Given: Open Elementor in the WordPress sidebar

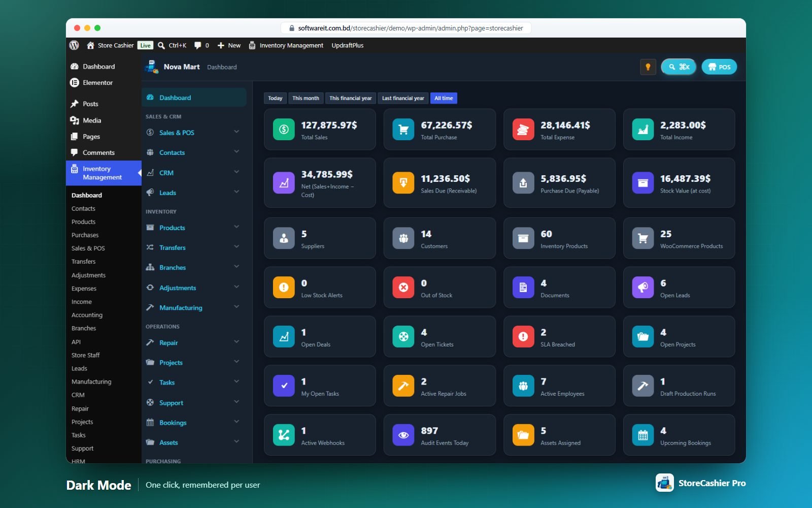Looking at the screenshot, I should point(97,82).
